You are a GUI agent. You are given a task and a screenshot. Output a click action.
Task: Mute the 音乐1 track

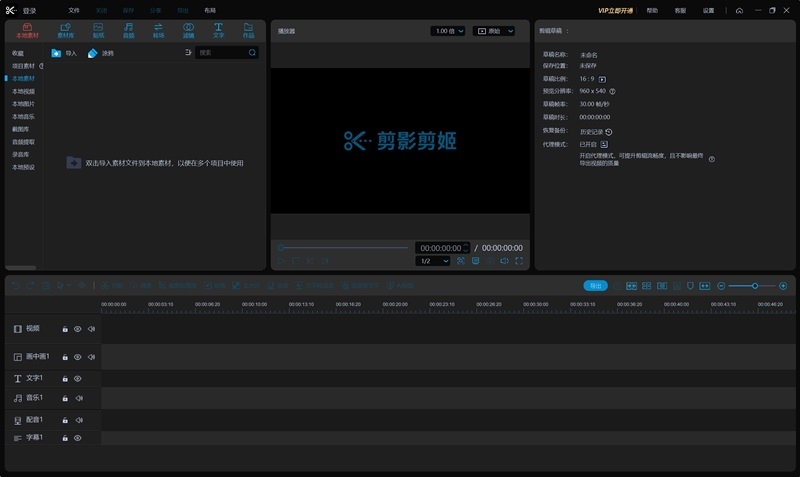click(79, 398)
